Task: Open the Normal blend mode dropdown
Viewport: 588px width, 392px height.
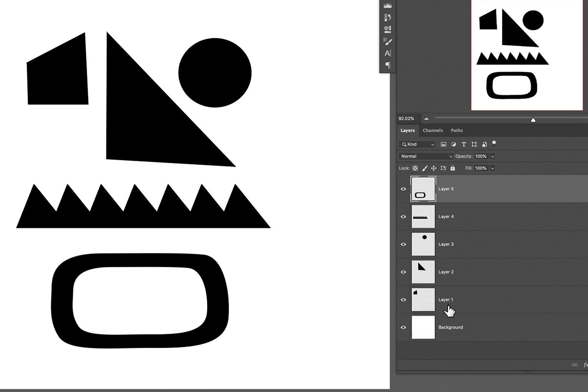Action: tap(426, 156)
